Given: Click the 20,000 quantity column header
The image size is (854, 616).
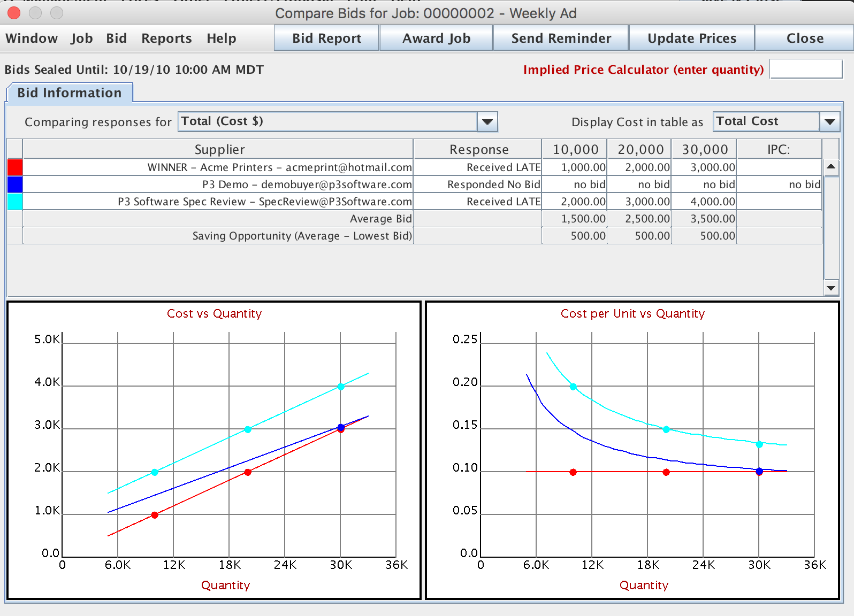Looking at the screenshot, I should click(640, 150).
